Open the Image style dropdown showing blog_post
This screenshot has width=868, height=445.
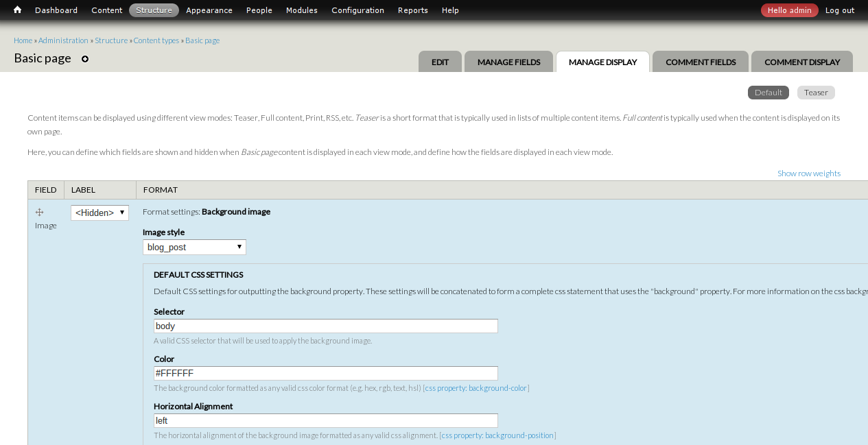pyautogui.click(x=194, y=247)
